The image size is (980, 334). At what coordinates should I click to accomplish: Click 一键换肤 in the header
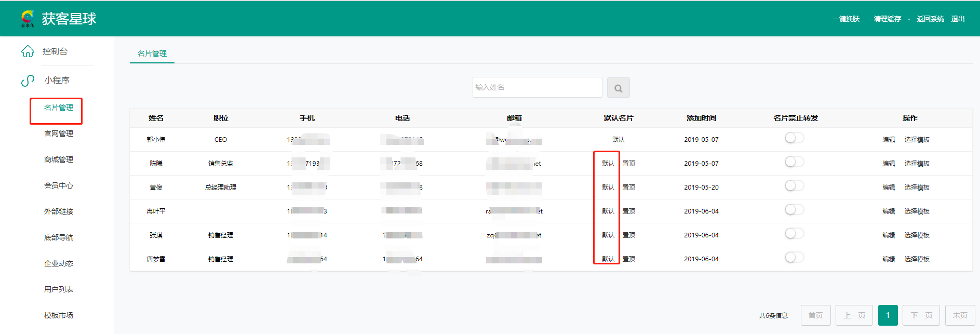click(846, 19)
